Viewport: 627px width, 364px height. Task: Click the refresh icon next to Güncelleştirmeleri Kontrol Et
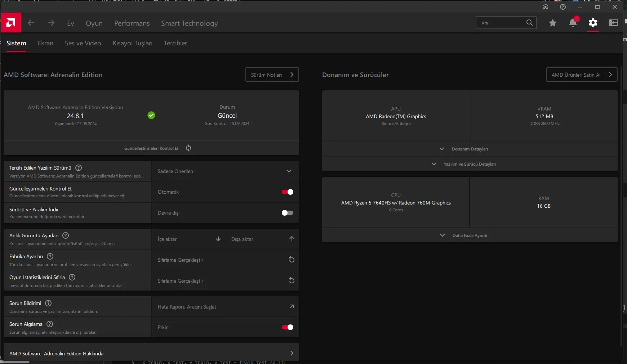pos(188,148)
